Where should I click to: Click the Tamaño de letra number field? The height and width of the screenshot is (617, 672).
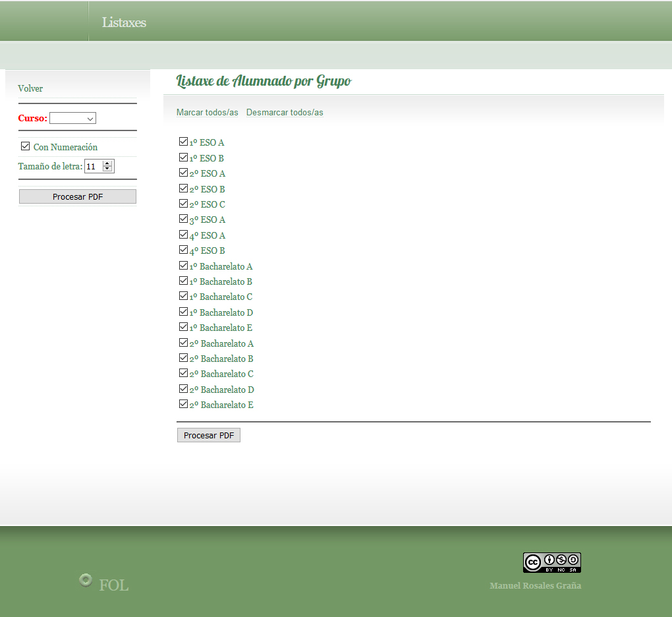tap(93, 167)
